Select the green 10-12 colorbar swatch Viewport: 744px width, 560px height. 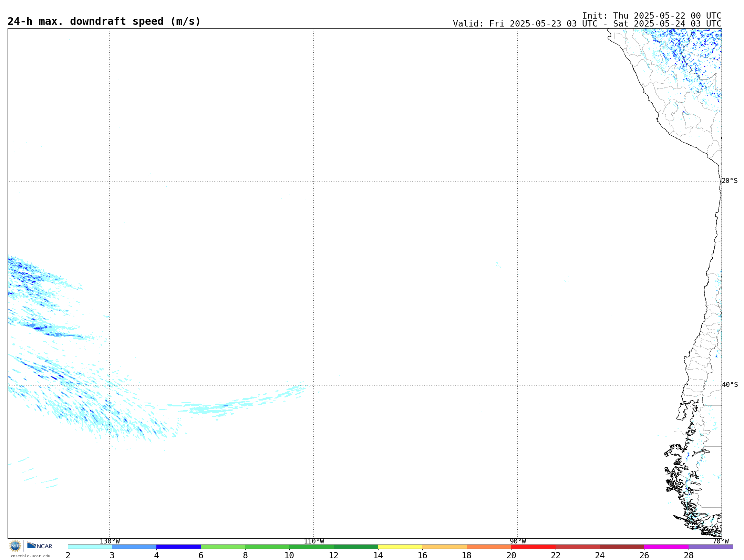[312, 547]
